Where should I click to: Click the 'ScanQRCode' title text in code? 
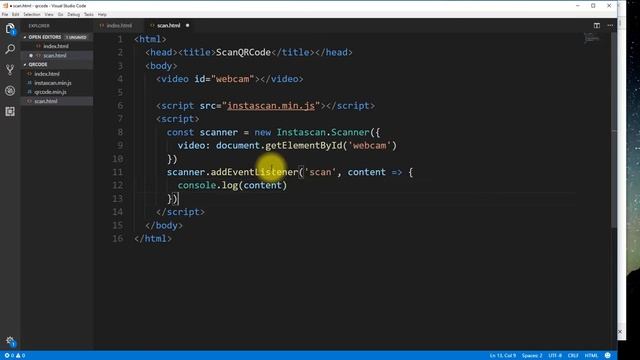[x=243, y=53]
